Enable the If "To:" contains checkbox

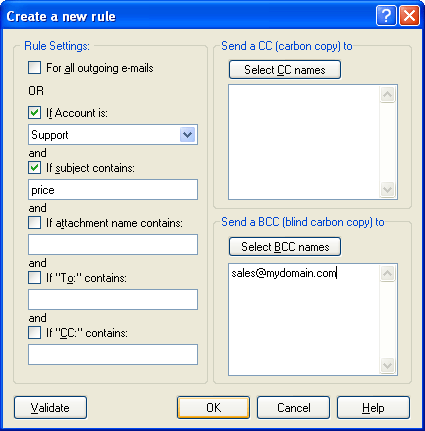click(x=35, y=278)
